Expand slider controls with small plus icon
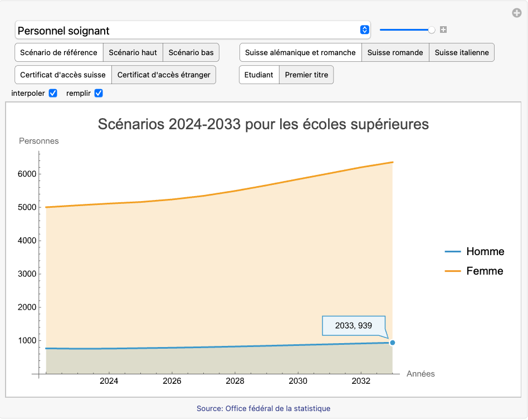The image size is (528, 420). [x=443, y=30]
